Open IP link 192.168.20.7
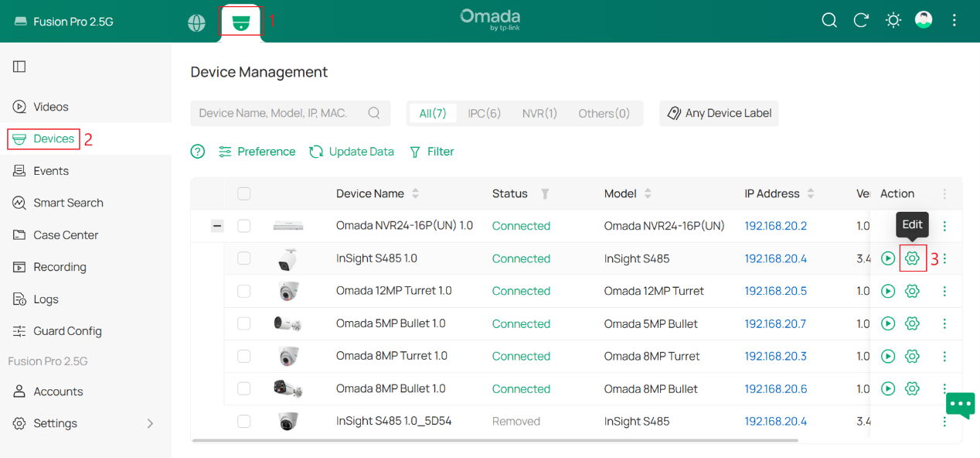 [776, 323]
